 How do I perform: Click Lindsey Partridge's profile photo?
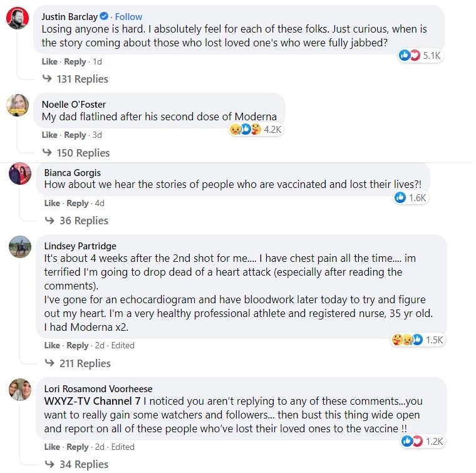tap(19, 247)
